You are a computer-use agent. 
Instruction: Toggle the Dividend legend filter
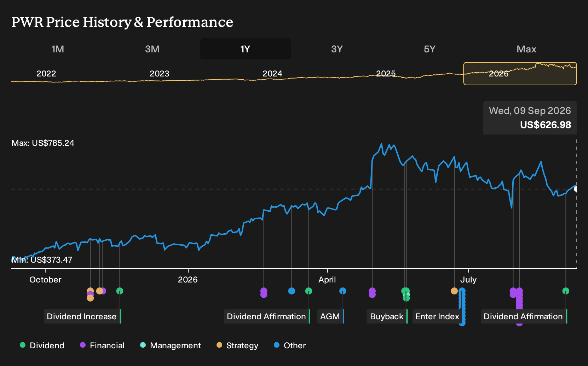(42, 345)
